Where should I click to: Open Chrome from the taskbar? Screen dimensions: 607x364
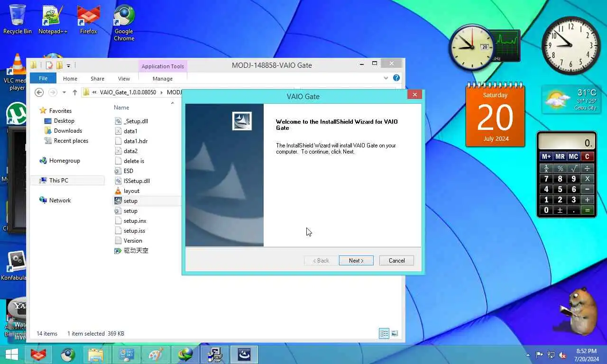tap(68, 355)
